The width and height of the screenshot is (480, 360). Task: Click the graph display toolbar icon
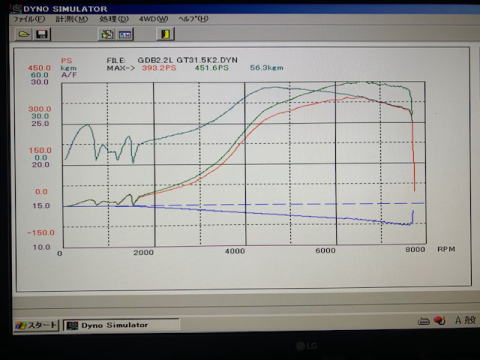tap(125, 34)
